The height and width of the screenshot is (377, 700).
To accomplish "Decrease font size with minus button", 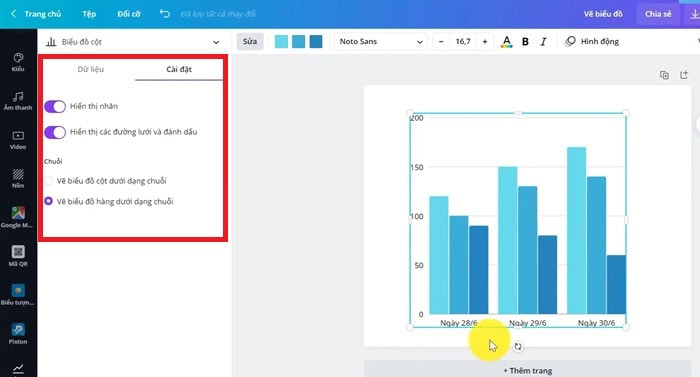I will point(441,42).
